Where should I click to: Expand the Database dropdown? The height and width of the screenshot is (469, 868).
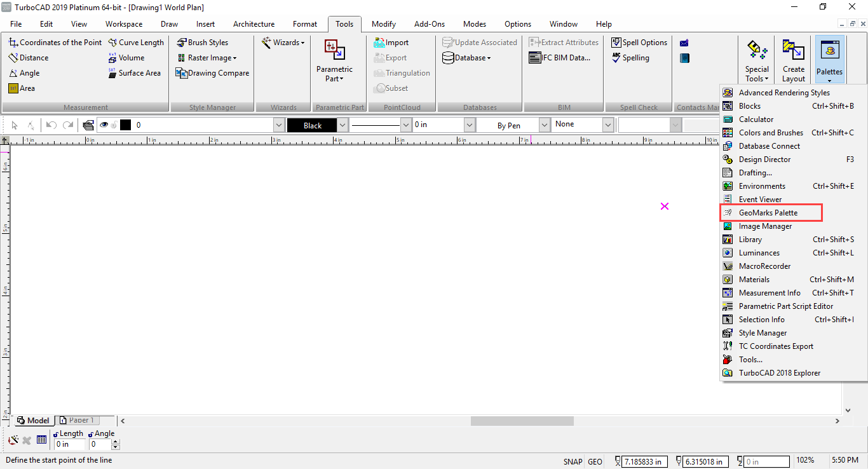(x=467, y=58)
